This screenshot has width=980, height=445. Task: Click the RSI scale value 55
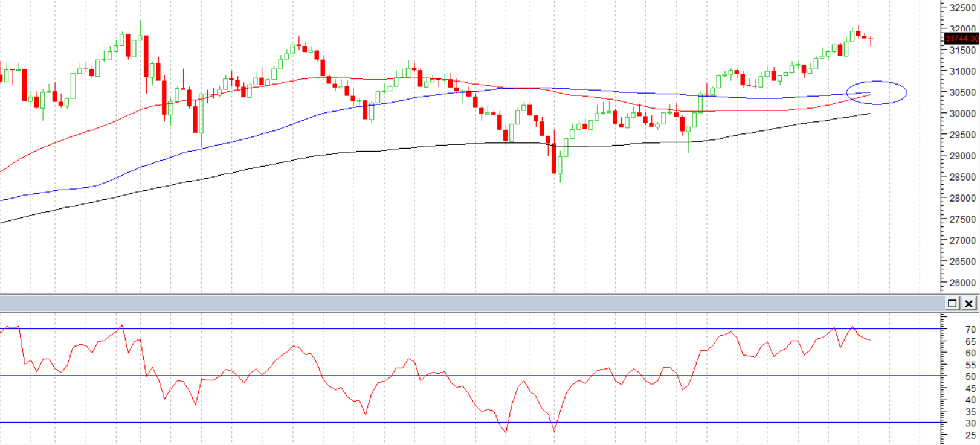[970, 365]
